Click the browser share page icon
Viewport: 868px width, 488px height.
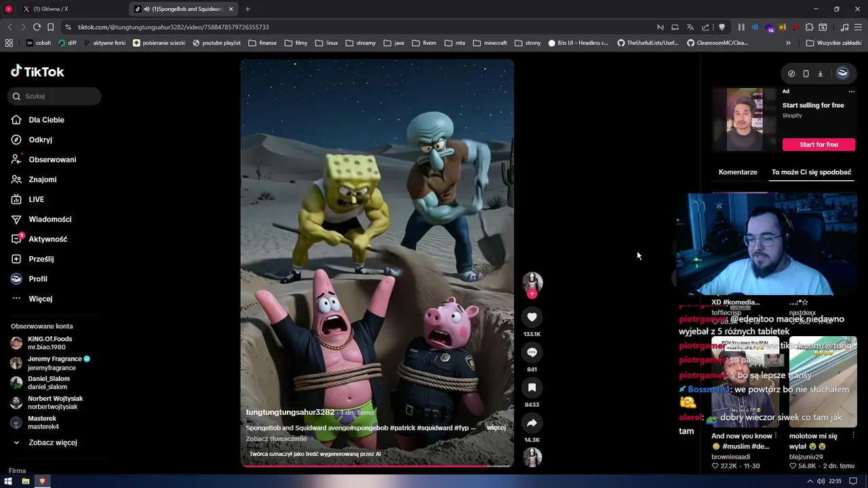705,27
